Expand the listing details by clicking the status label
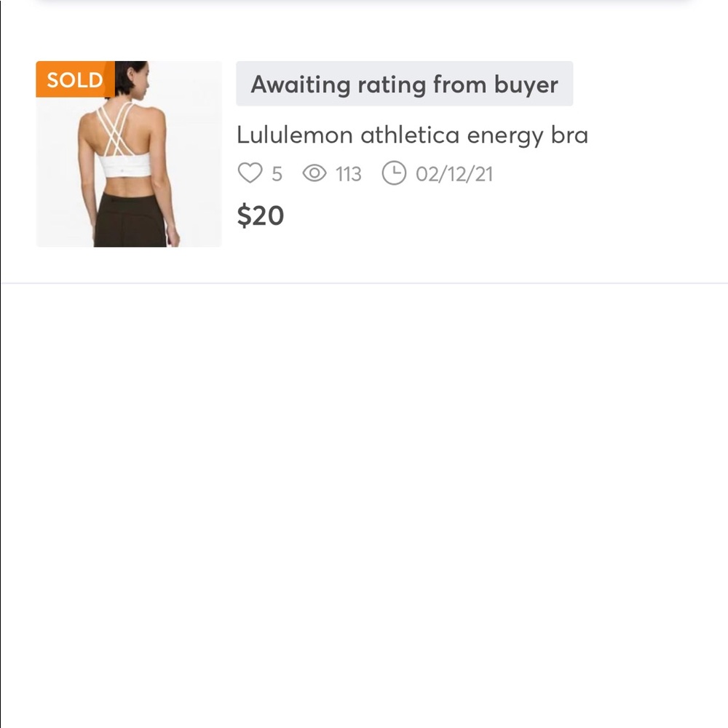This screenshot has width=728, height=728. [x=405, y=84]
